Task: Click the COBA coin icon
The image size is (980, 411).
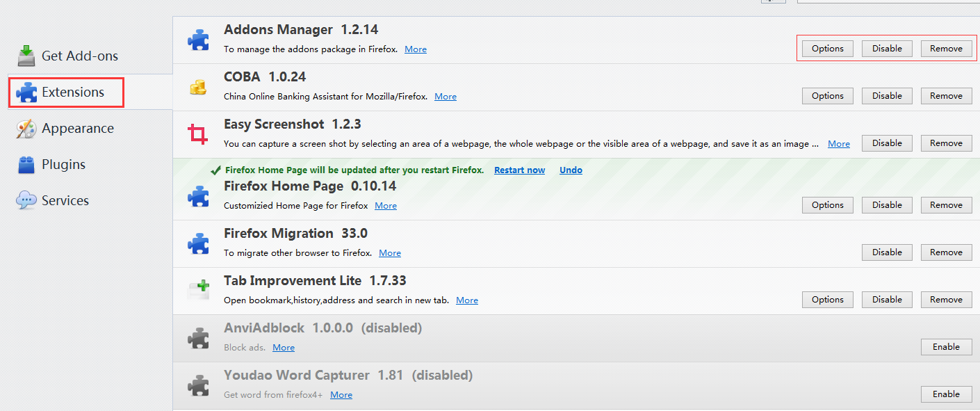Action: tap(198, 88)
